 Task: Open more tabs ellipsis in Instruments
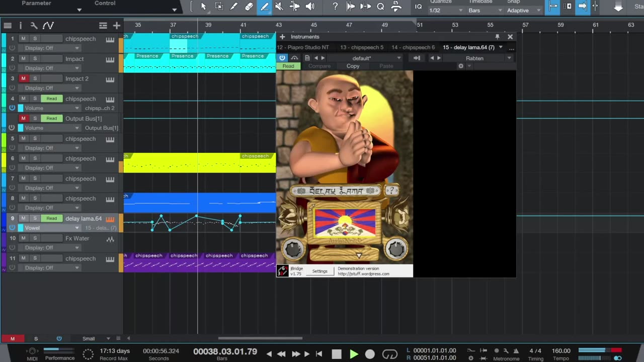(x=511, y=48)
